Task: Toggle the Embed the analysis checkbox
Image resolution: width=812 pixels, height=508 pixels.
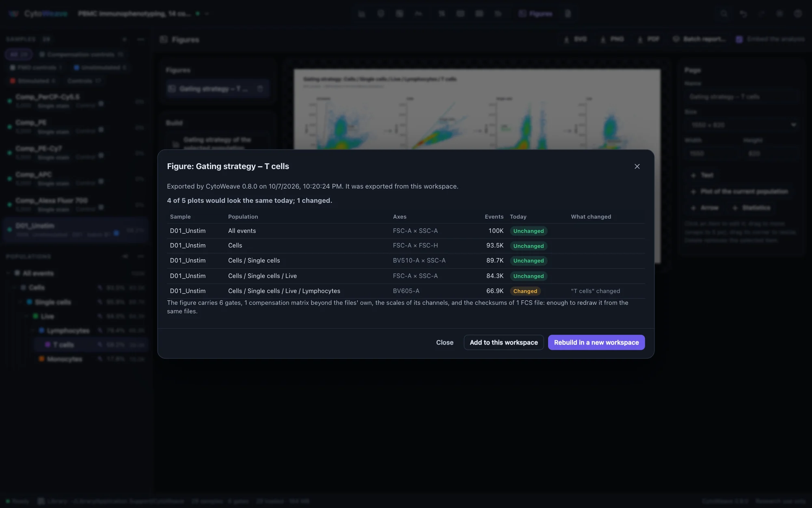Action: (739, 39)
